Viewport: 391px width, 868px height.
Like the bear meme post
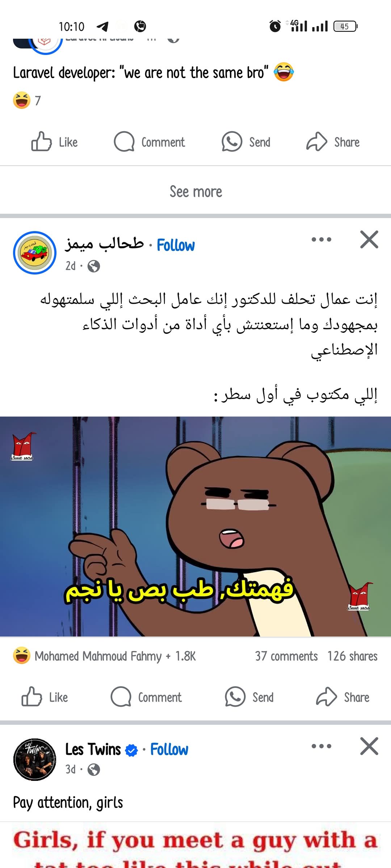click(x=45, y=697)
